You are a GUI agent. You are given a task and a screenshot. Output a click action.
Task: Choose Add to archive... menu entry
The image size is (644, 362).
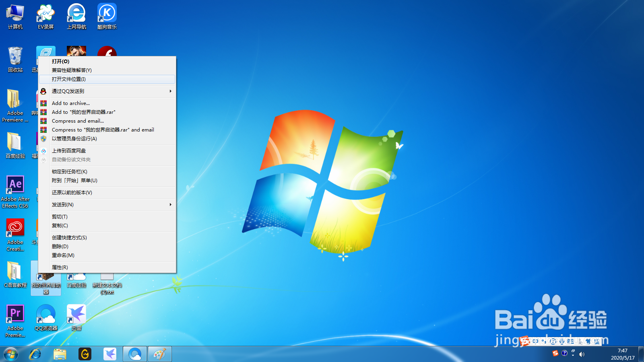tap(107, 103)
